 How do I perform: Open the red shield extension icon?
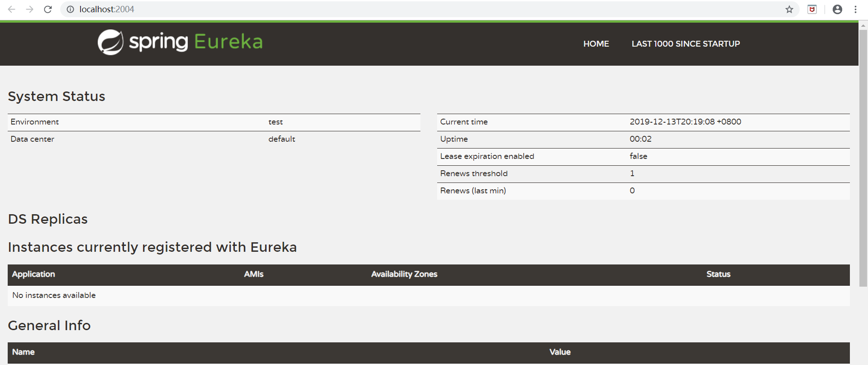point(812,9)
